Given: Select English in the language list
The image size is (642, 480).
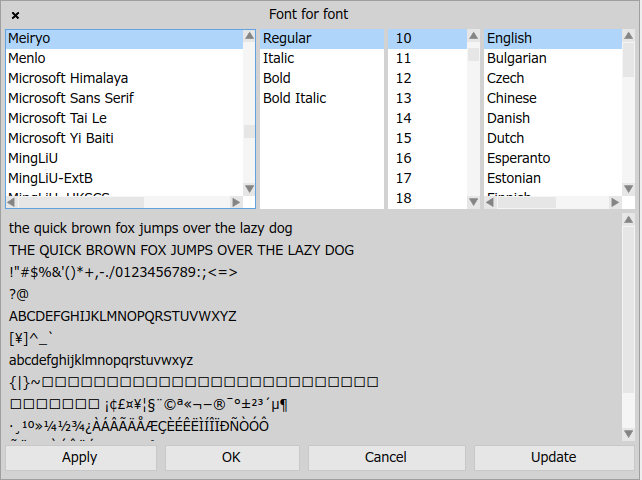Looking at the screenshot, I should point(553,38).
